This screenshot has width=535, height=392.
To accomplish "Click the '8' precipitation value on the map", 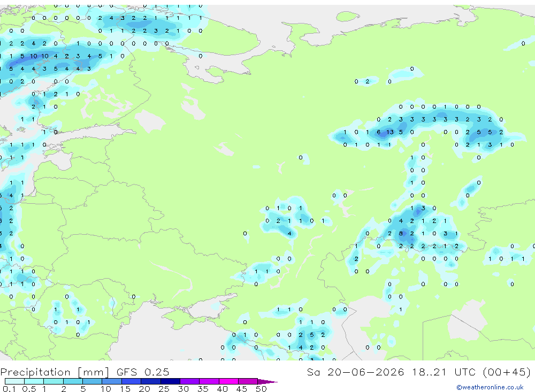I will coord(401,234).
